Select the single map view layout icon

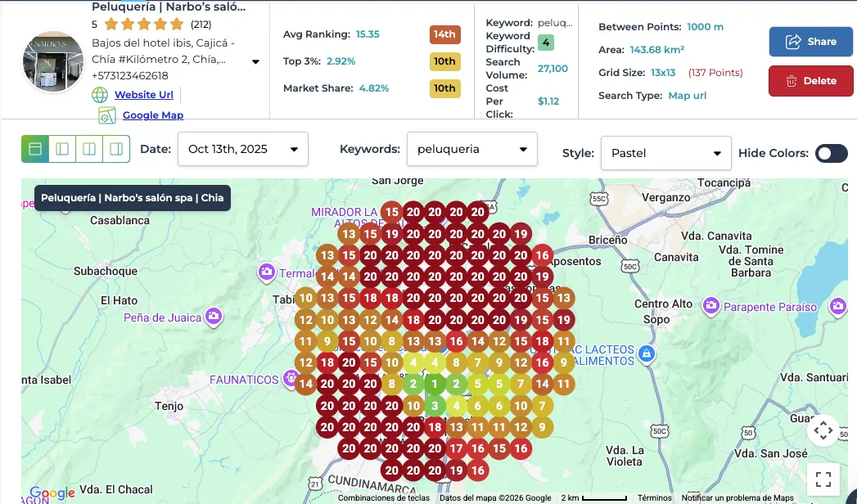pyautogui.click(x=34, y=149)
